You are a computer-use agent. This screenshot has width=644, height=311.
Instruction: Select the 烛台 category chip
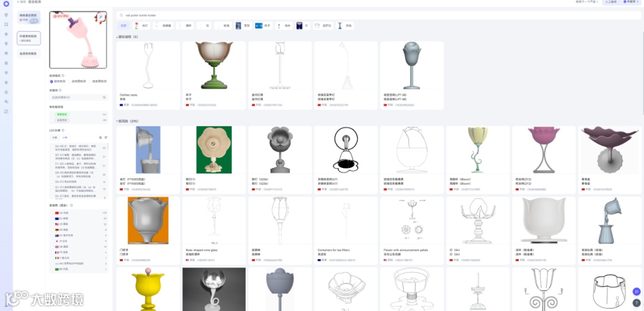(284, 26)
